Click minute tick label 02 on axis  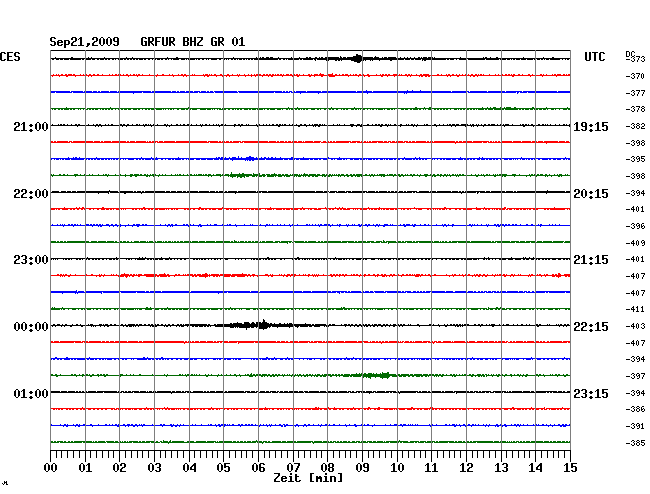point(119,468)
